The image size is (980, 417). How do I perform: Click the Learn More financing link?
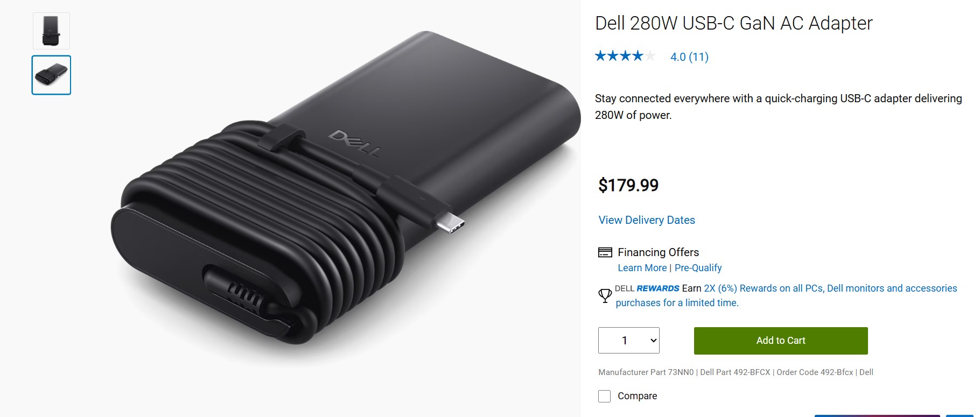click(x=642, y=267)
